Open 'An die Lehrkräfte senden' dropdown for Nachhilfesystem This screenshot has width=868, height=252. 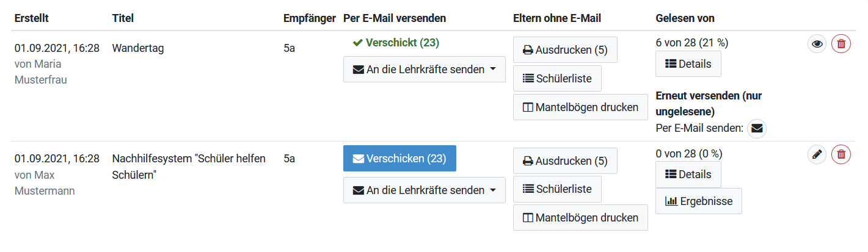(425, 190)
